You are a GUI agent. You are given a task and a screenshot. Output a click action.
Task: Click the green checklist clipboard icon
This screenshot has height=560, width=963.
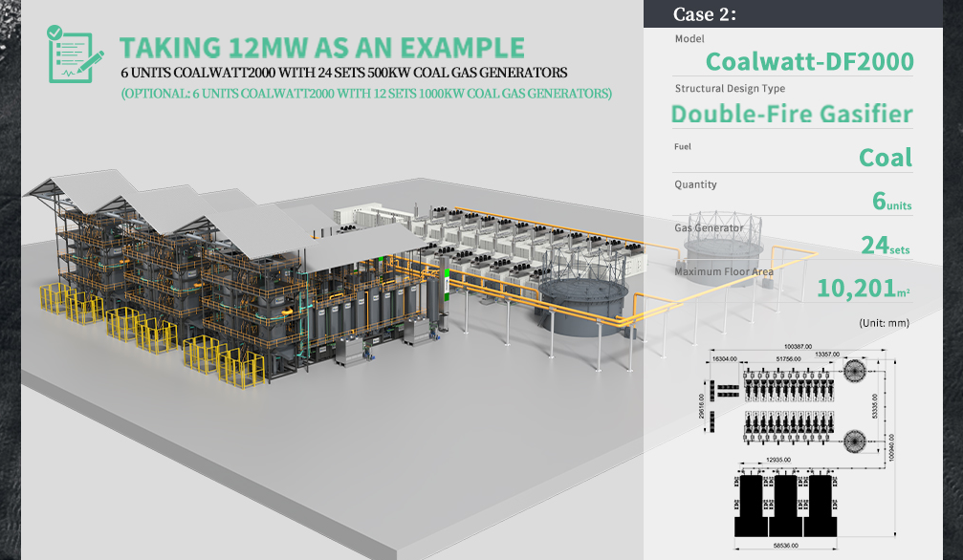[x=74, y=54]
